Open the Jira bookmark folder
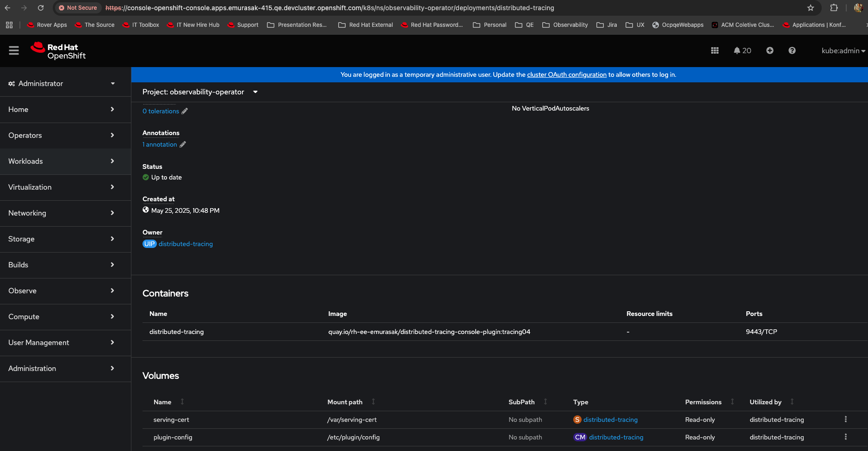This screenshot has width=868, height=451. click(x=607, y=25)
